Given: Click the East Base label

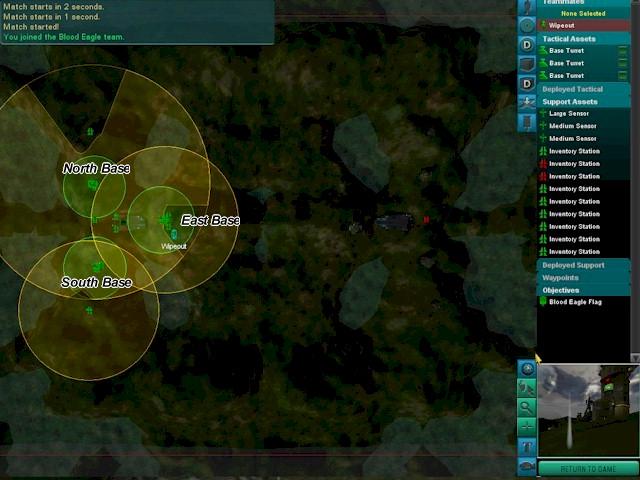Looking at the screenshot, I should [210, 220].
